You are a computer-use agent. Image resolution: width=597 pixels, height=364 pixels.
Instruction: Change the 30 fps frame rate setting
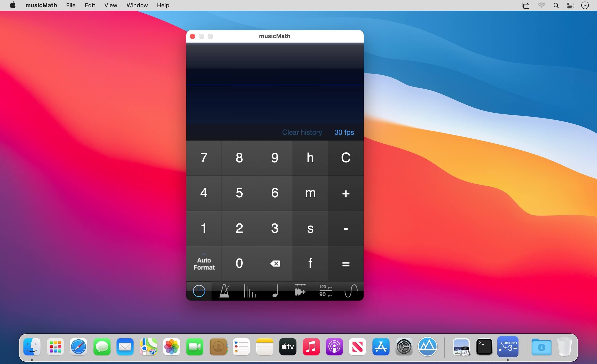click(x=344, y=133)
